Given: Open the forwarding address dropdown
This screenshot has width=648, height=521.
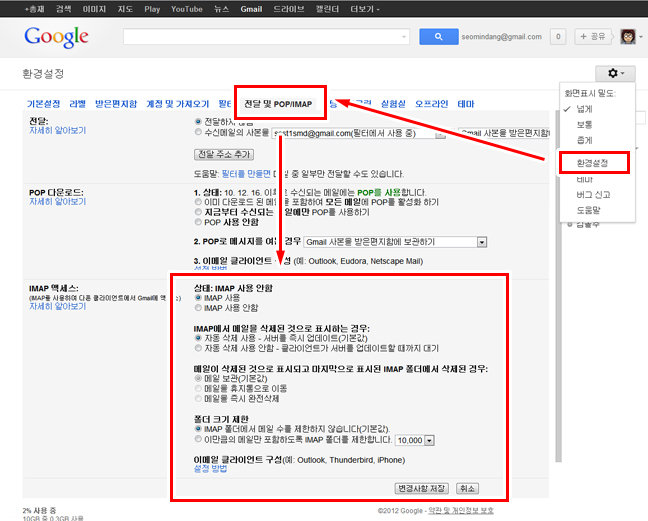Looking at the screenshot, I should click(358, 133).
